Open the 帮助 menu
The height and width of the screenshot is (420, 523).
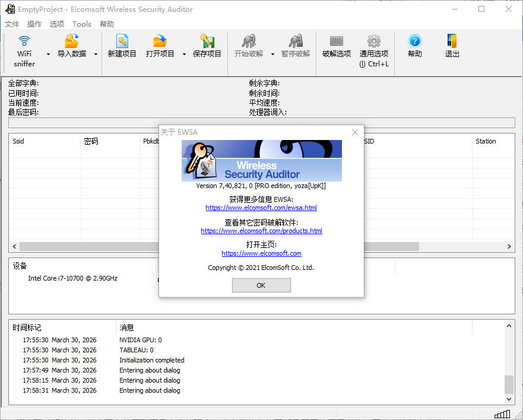[107, 24]
